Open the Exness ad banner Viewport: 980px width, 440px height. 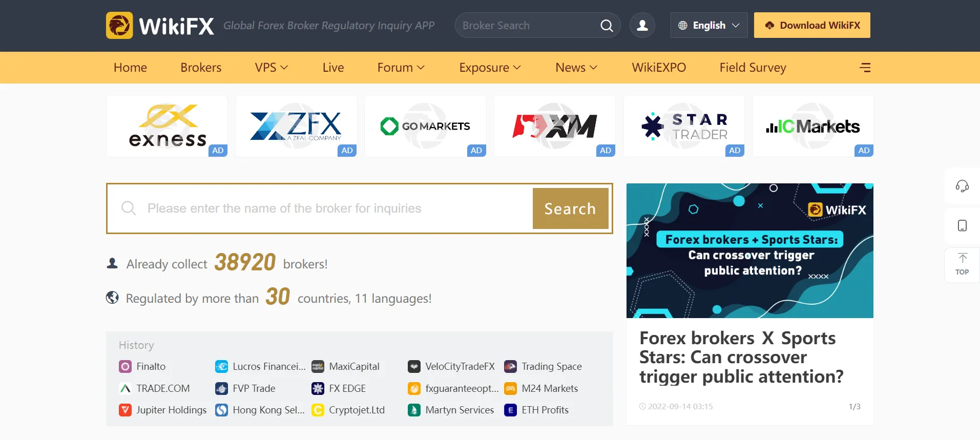[x=167, y=126]
